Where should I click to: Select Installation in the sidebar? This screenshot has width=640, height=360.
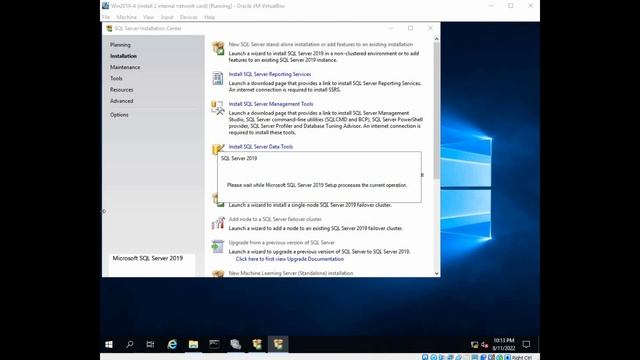point(123,56)
